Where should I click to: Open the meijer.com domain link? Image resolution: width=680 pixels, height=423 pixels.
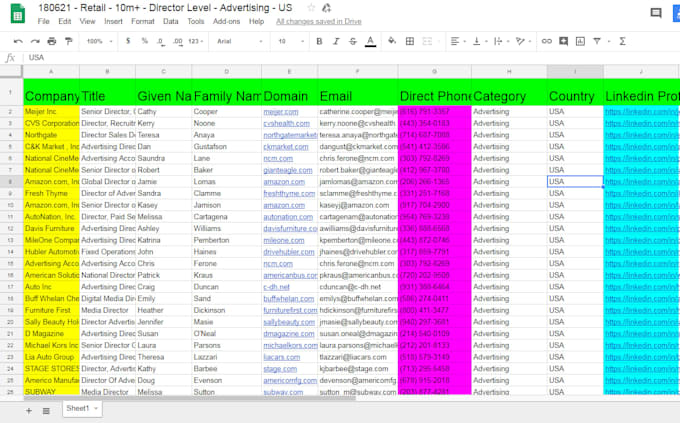click(281, 112)
